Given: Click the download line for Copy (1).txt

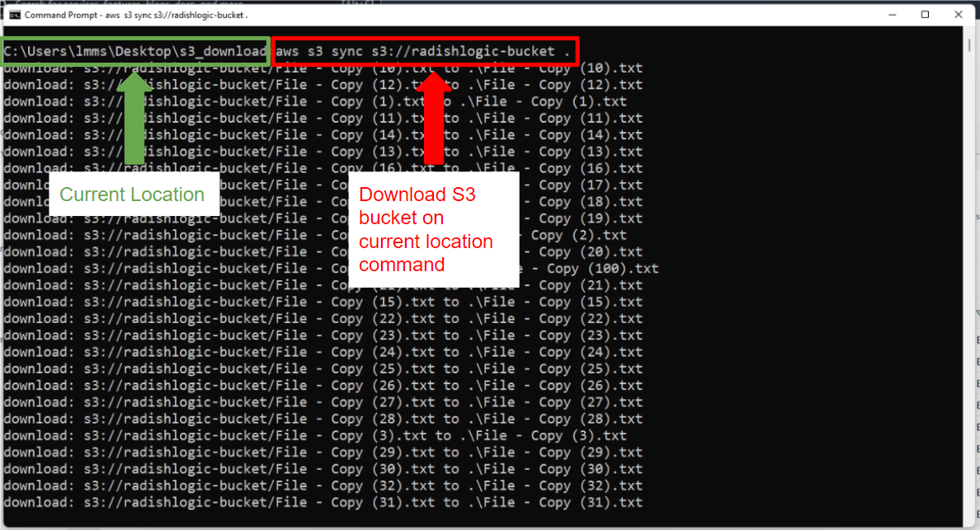Looking at the screenshot, I should pyautogui.click(x=315, y=101).
